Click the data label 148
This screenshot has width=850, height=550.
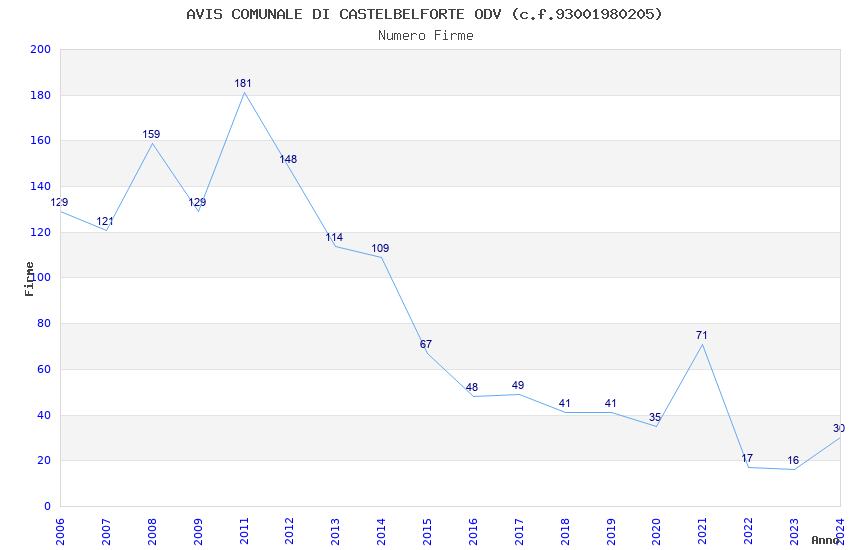pyautogui.click(x=288, y=159)
